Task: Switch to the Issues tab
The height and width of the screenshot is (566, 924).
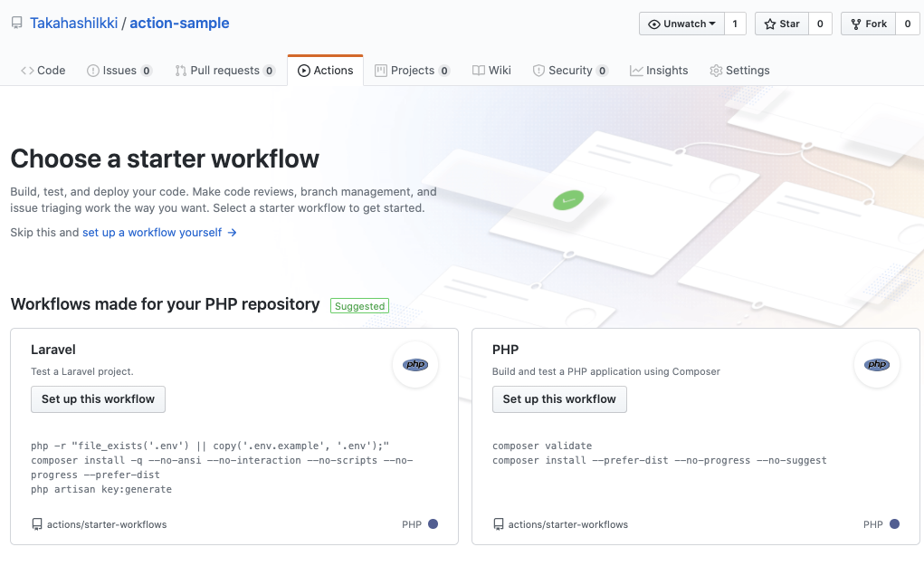Action: point(119,70)
